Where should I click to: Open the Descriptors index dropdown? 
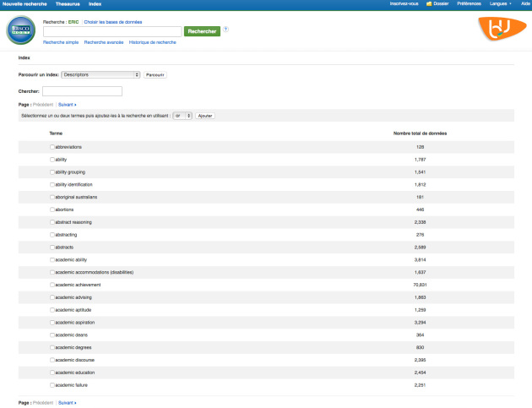tap(100, 74)
